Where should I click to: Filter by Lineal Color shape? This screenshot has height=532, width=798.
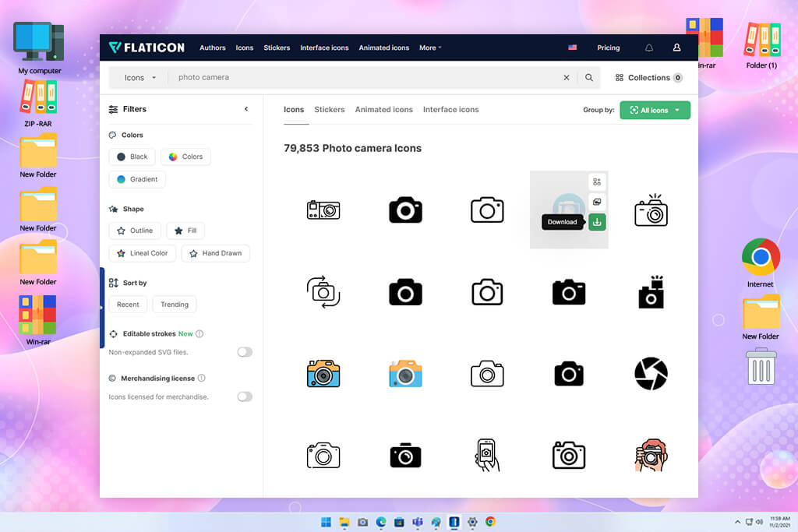click(142, 253)
